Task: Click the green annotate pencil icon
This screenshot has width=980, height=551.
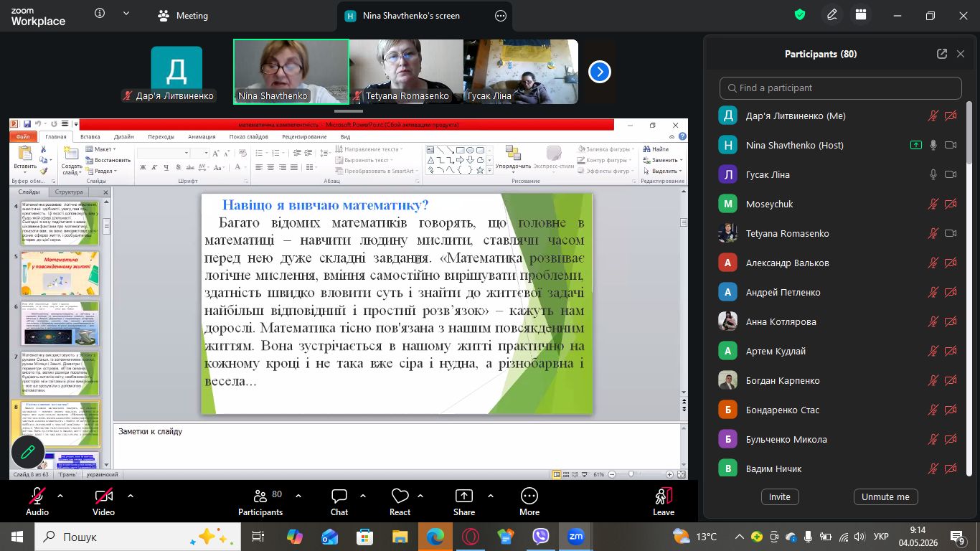Action: (28, 452)
